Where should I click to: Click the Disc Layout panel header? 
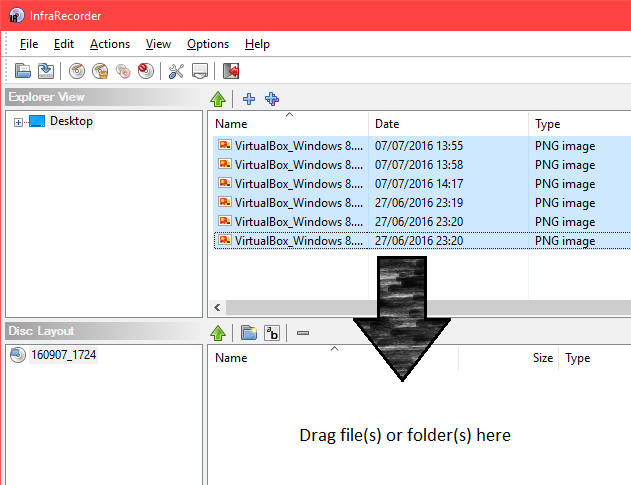tap(105, 331)
